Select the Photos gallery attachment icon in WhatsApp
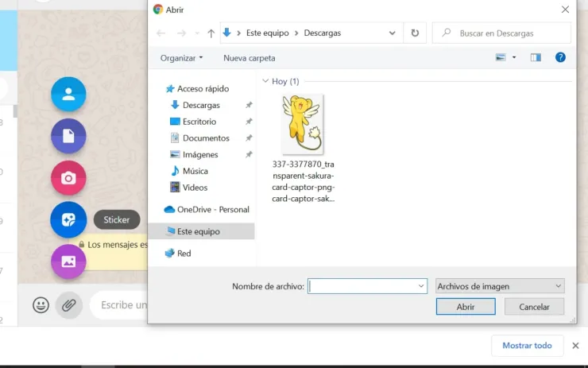 point(68,261)
